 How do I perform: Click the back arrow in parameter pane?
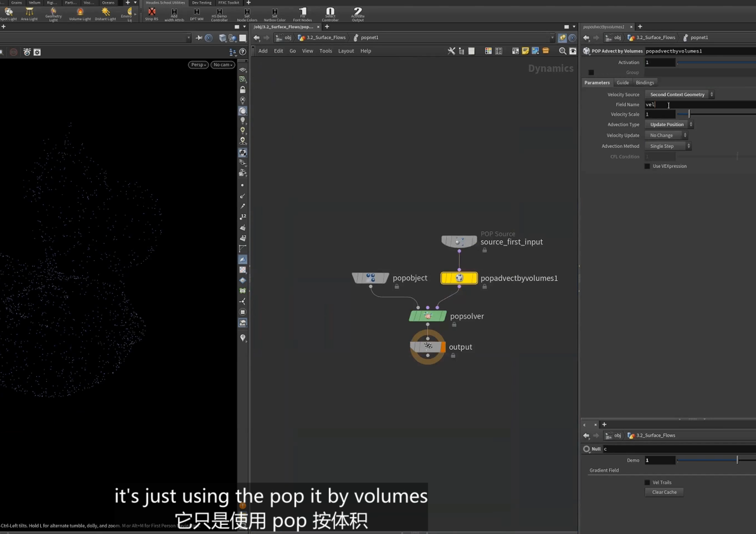click(586, 38)
